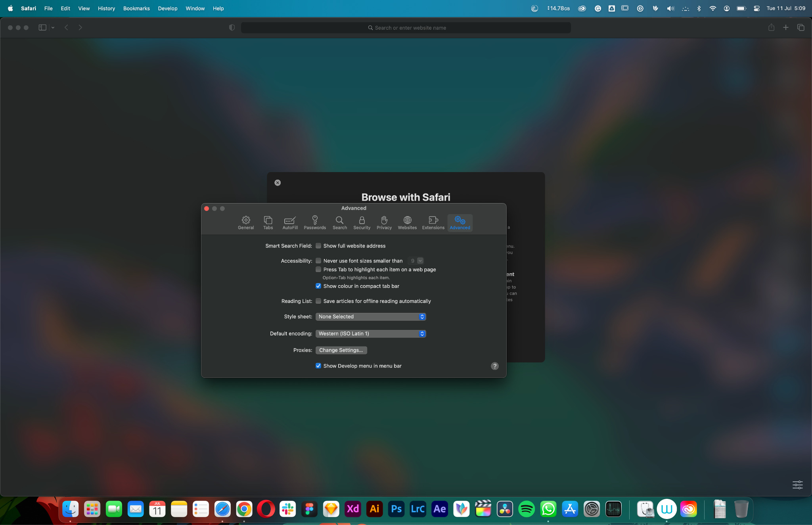Viewport: 812px width, 525px height.
Task: Click the help button for Advanced settings
Action: pyautogui.click(x=495, y=366)
